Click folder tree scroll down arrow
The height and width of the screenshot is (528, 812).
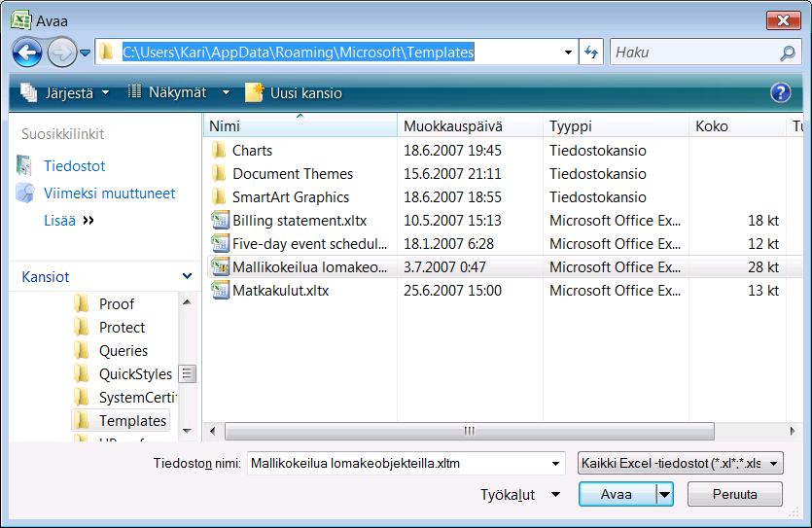point(187,431)
